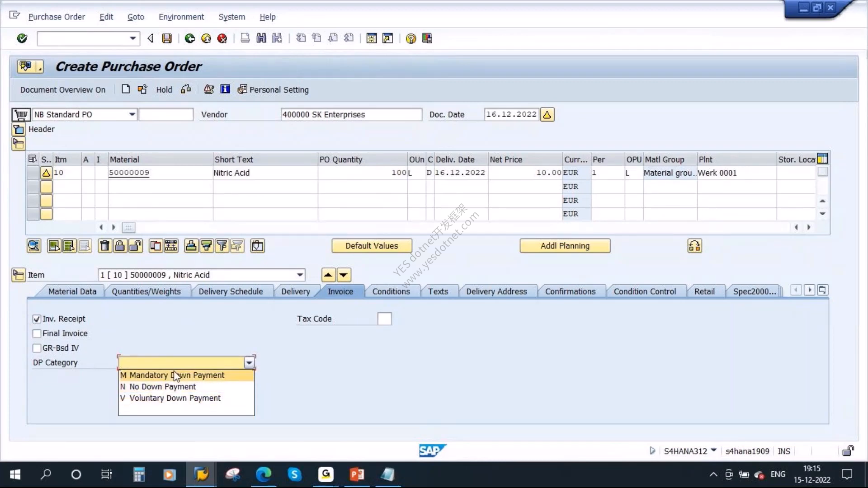Click the Hold button
This screenshot has height=488, width=868.
point(164,90)
